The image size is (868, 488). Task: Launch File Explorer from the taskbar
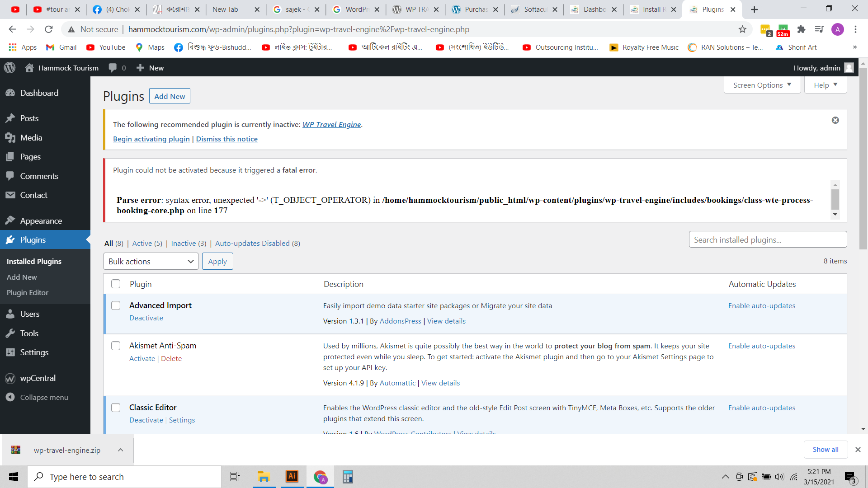[x=264, y=477]
